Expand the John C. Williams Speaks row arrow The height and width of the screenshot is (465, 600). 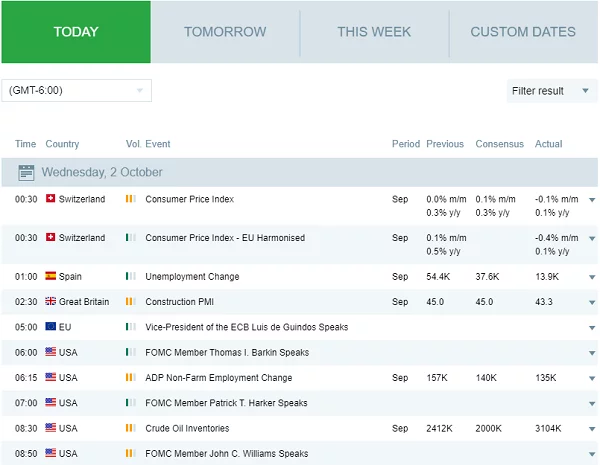point(592,454)
